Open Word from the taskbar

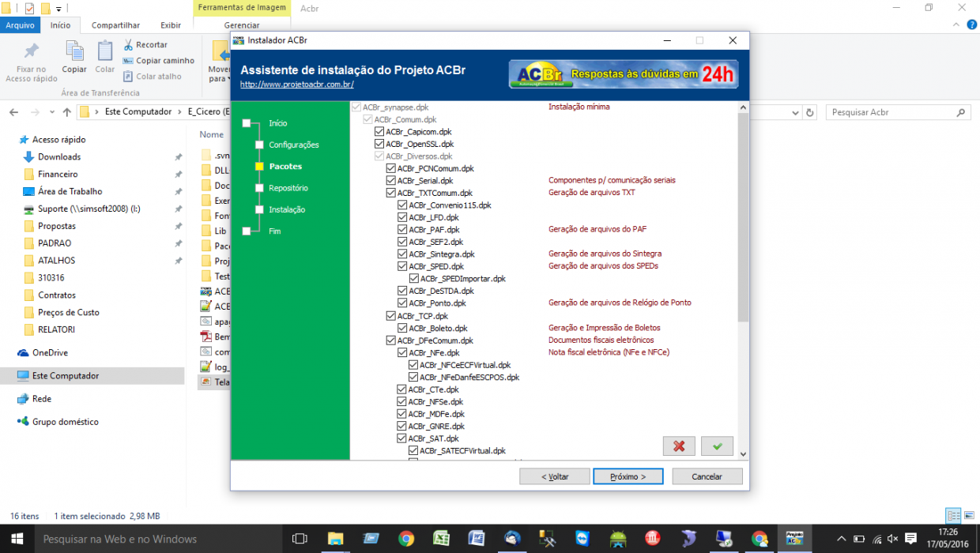click(x=477, y=539)
